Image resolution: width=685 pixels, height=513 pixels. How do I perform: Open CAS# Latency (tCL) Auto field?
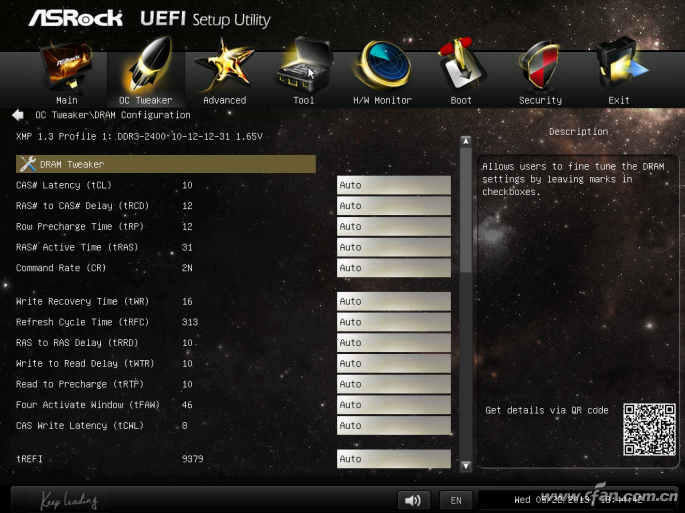click(x=394, y=185)
